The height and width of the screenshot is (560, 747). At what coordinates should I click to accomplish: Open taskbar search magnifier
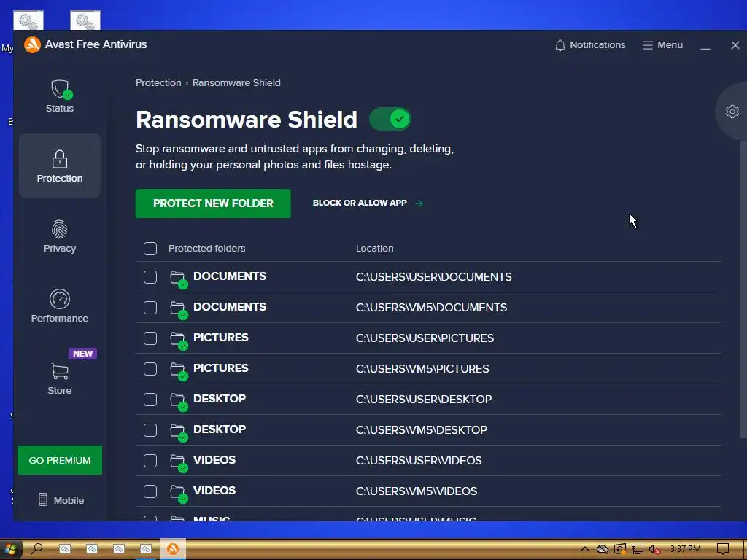coord(36,549)
